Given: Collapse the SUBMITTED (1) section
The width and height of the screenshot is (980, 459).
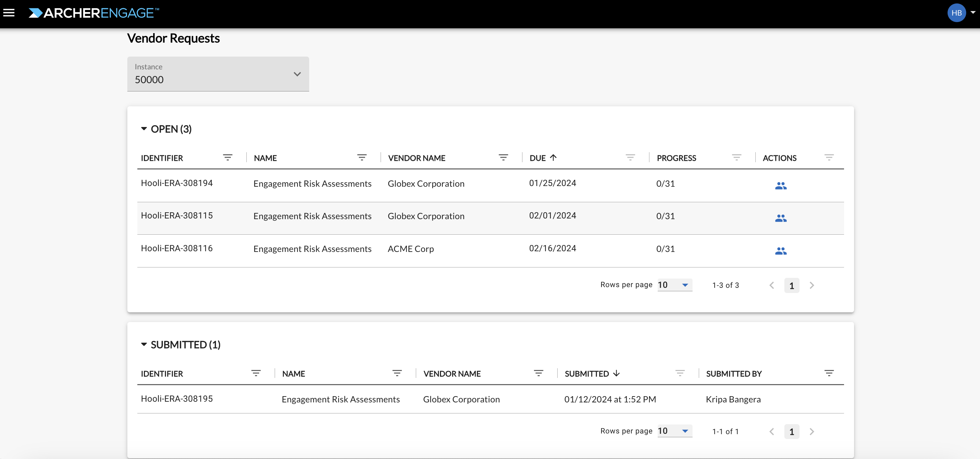Looking at the screenshot, I should 144,344.
